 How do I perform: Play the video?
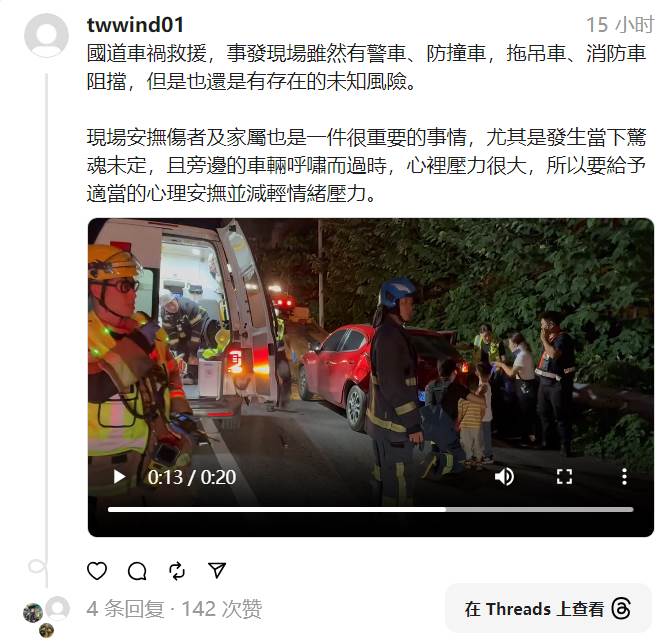119,476
